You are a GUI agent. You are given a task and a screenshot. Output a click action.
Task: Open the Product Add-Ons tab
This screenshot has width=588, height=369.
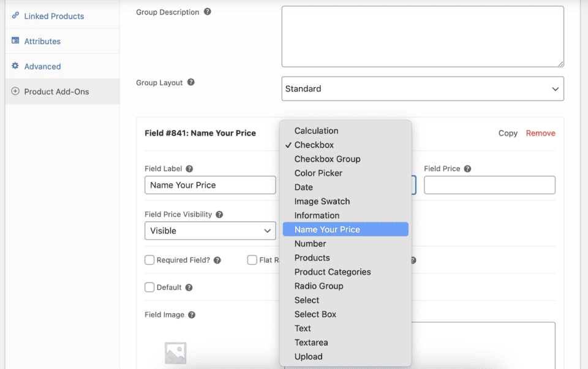[56, 91]
